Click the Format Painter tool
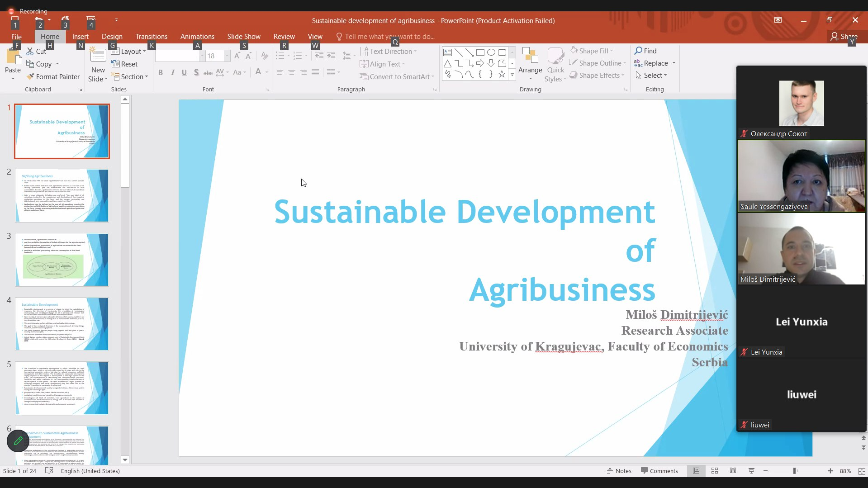The image size is (868, 488). 53,76
